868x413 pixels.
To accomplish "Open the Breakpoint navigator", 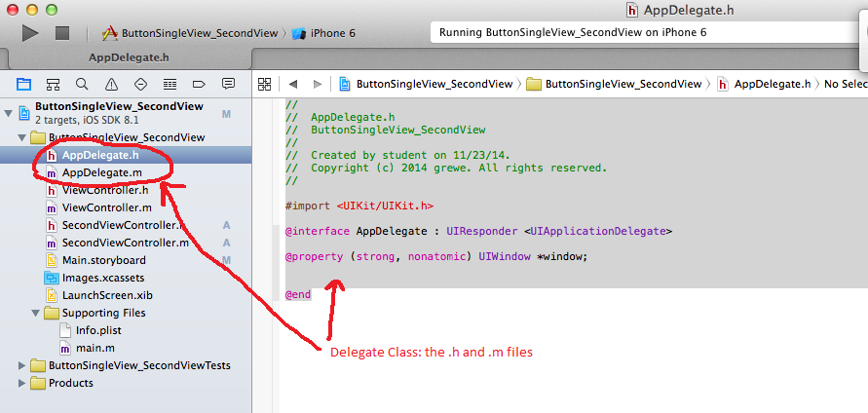I will [199, 84].
